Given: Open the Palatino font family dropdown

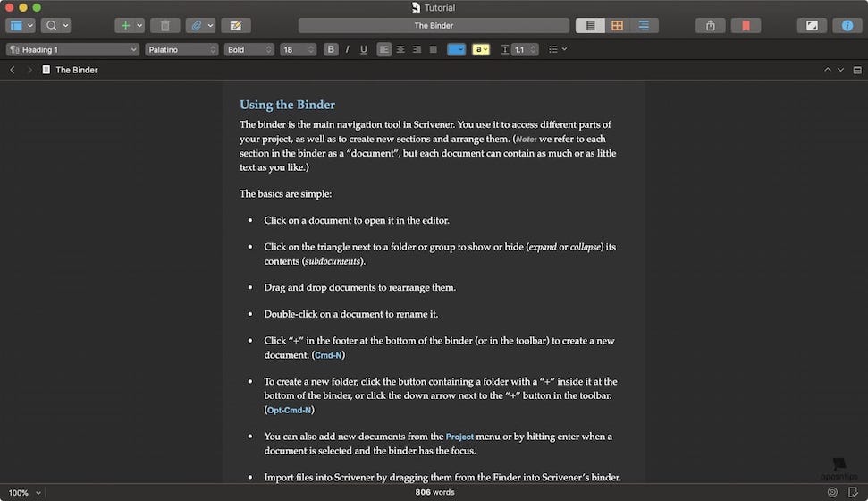Looking at the screenshot, I should click(181, 50).
